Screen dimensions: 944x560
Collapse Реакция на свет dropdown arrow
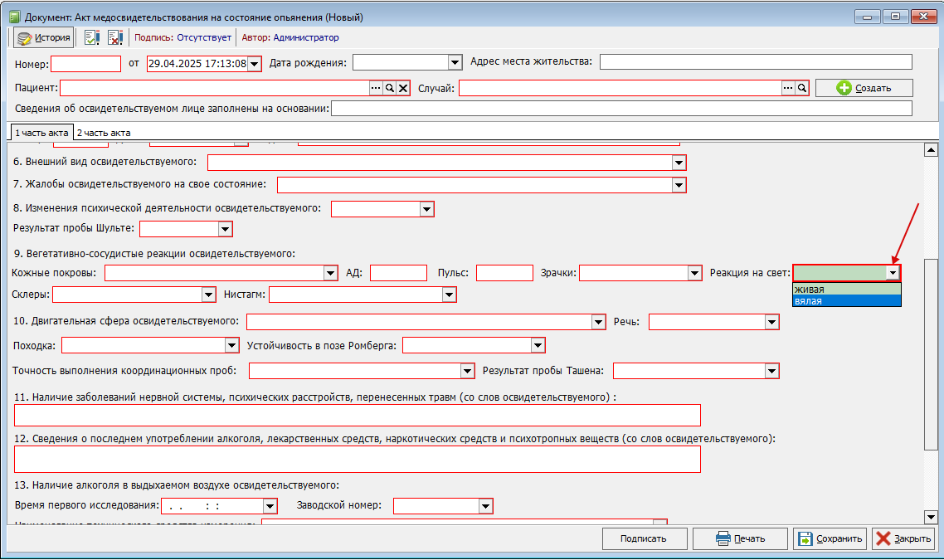pyautogui.click(x=893, y=274)
